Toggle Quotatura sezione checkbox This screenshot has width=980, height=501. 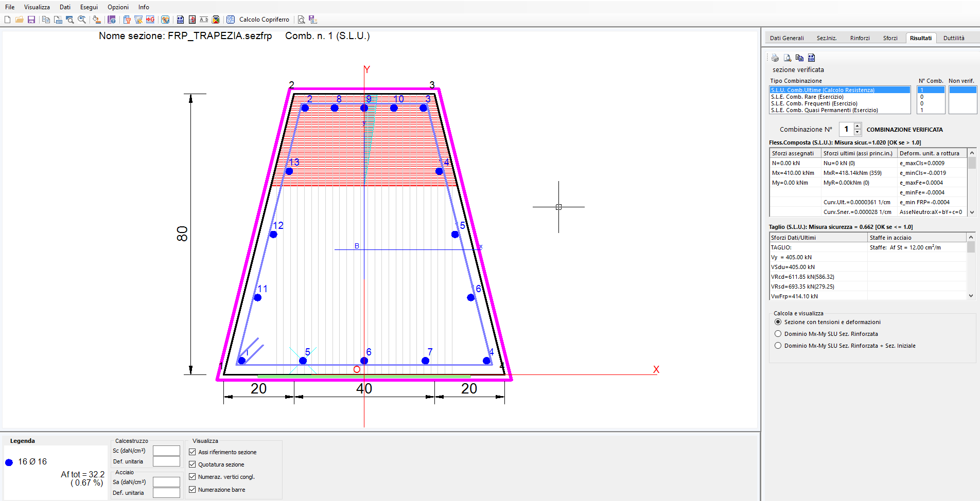coord(192,464)
